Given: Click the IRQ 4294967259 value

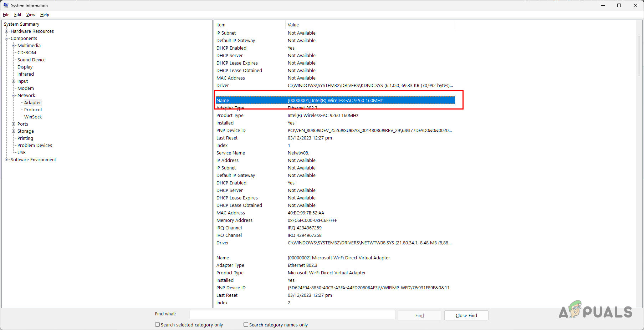Looking at the screenshot, I should pos(305,228).
